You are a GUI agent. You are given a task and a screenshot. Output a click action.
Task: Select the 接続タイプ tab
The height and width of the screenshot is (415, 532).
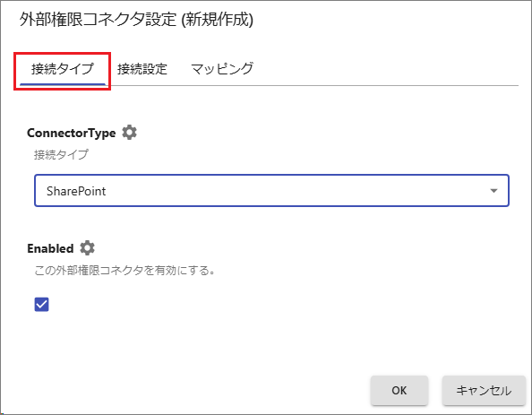tap(63, 69)
